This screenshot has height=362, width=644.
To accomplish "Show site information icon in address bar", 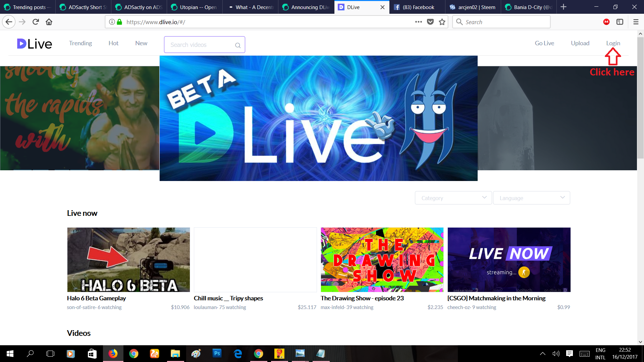I will pos(112,22).
